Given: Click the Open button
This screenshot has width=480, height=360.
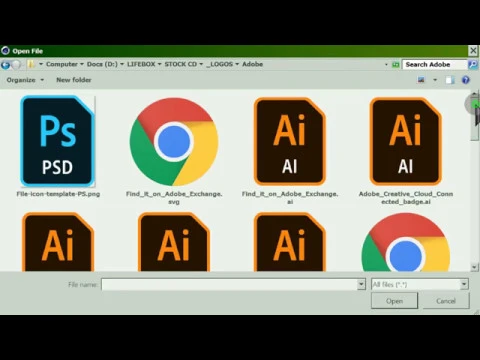Looking at the screenshot, I should [394, 301].
